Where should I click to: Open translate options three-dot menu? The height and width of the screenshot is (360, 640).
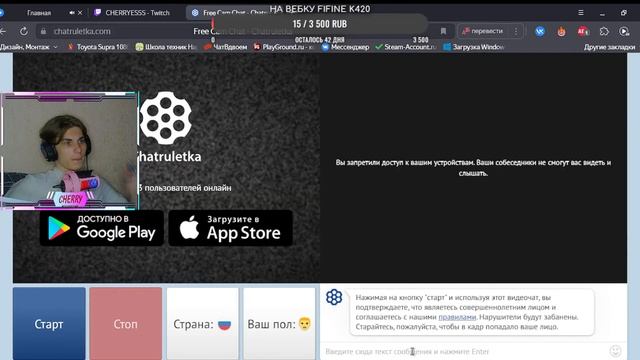[x=516, y=31]
